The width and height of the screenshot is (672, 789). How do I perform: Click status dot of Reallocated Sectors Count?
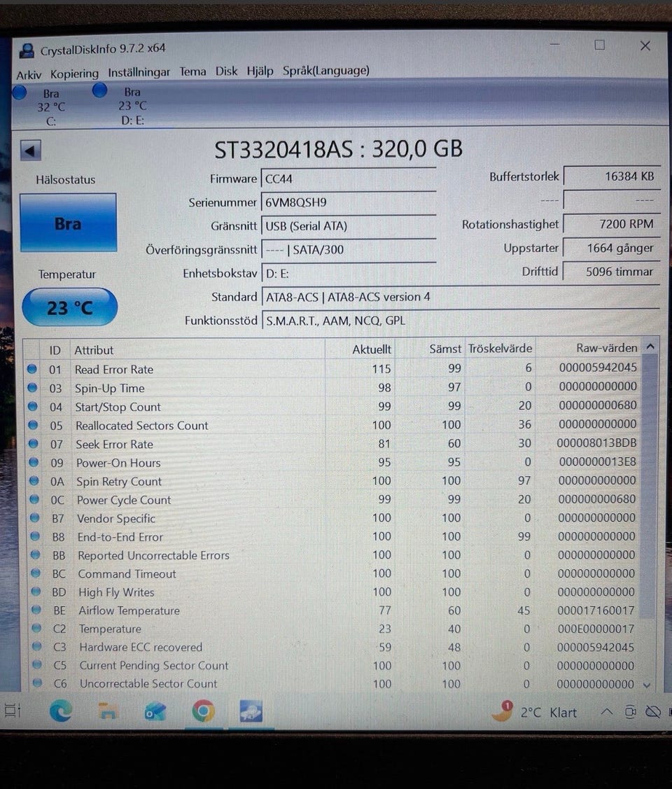pos(33,425)
